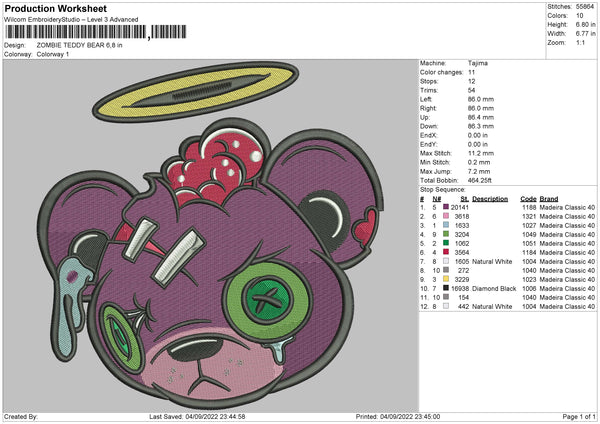600x424 pixels.
Task: Select the white swatch in stop row 12
Action: tap(445, 306)
